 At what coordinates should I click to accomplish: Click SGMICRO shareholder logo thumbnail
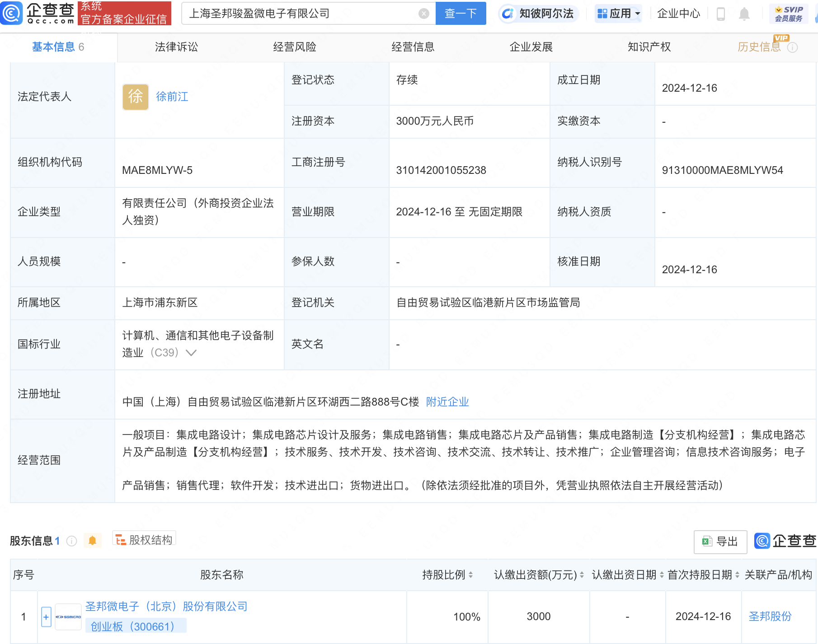tap(68, 617)
